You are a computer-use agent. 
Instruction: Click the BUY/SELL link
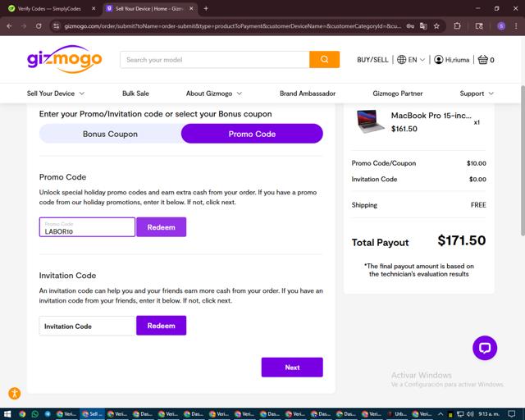coord(372,60)
